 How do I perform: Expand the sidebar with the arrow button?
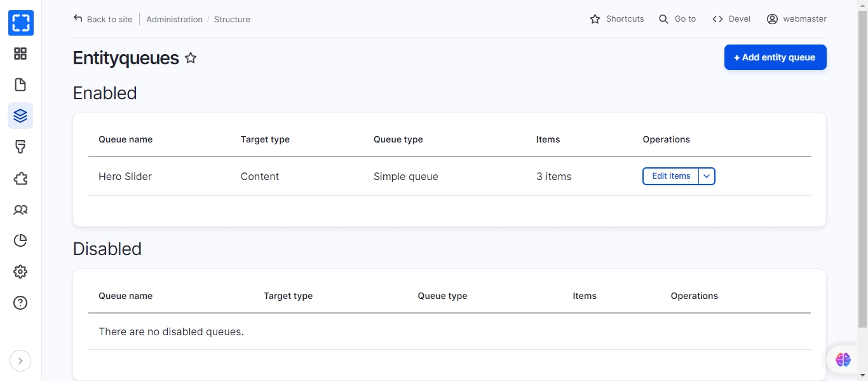(x=20, y=361)
